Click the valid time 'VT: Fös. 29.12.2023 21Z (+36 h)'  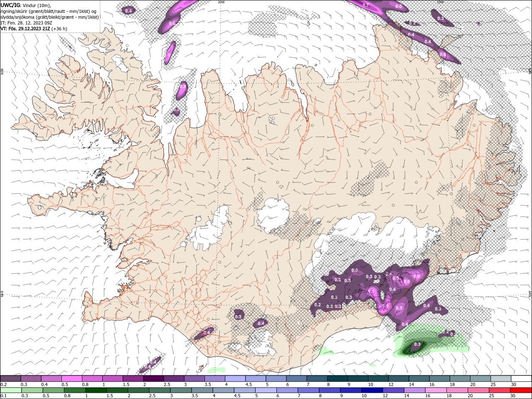[34, 29]
